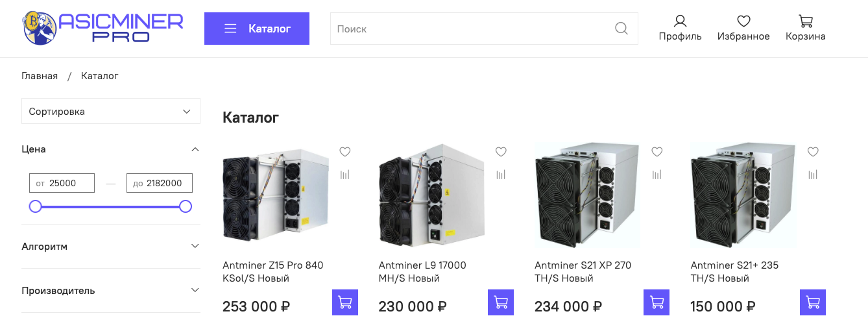Add Antminer L9 17000 to cart
This screenshot has width=868, height=329.
click(x=501, y=302)
